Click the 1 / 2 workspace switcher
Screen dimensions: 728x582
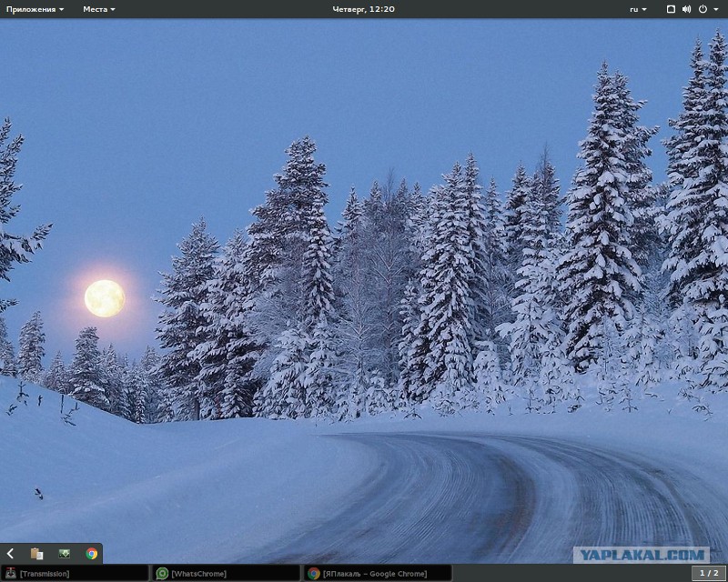pyautogui.click(x=709, y=574)
